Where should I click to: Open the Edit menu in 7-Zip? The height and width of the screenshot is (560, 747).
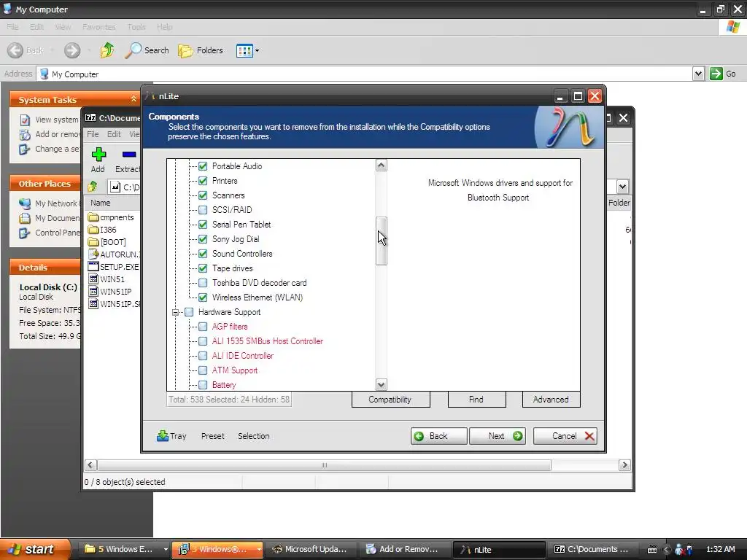click(114, 134)
